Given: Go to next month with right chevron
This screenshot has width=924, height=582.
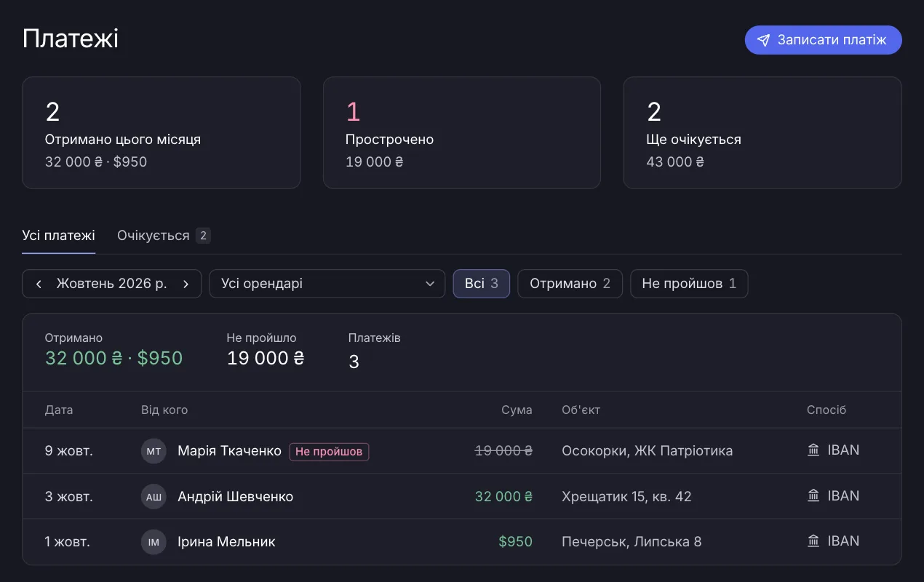Looking at the screenshot, I should 186,284.
